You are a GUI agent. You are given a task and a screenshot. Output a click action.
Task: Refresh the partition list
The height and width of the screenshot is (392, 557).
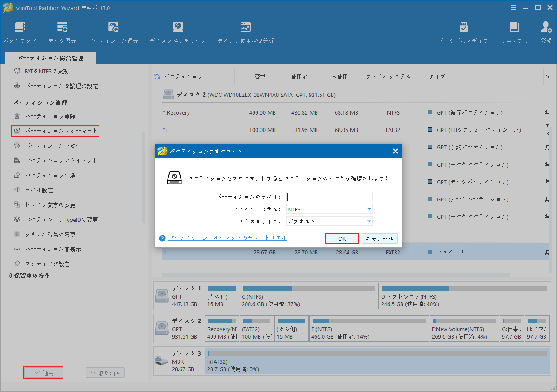(157, 76)
